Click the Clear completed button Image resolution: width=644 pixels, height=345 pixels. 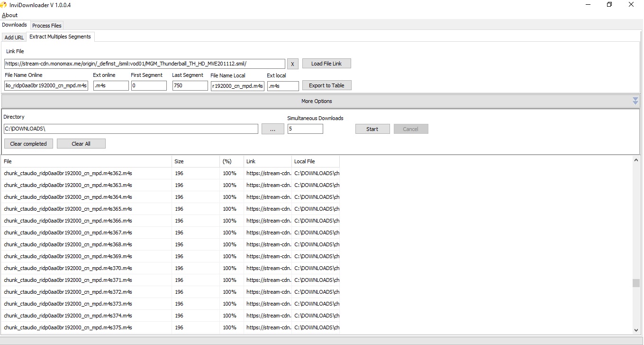pyautogui.click(x=28, y=144)
